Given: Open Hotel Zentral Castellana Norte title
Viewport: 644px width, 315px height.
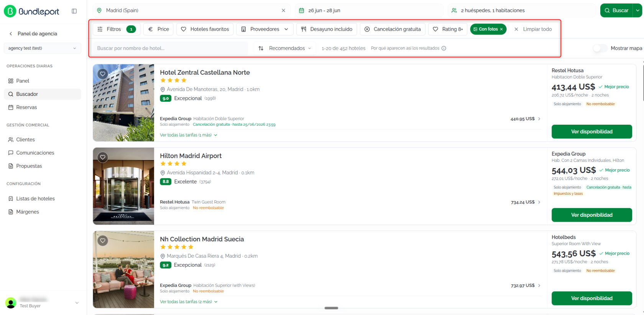Looking at the screenshot, I should [205, 73].
